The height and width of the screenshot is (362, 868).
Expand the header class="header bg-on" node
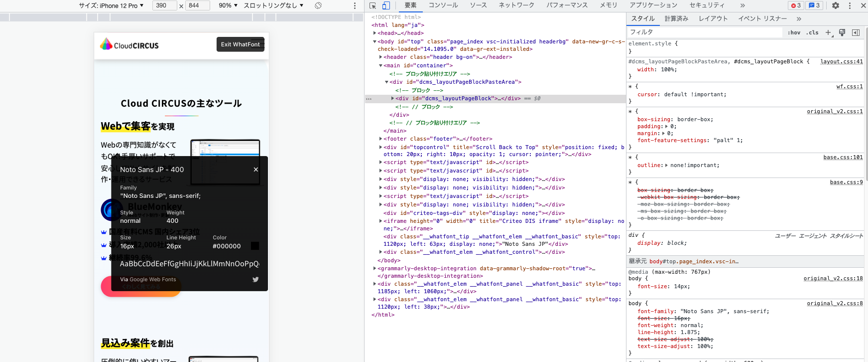click(x=380, y=57)
